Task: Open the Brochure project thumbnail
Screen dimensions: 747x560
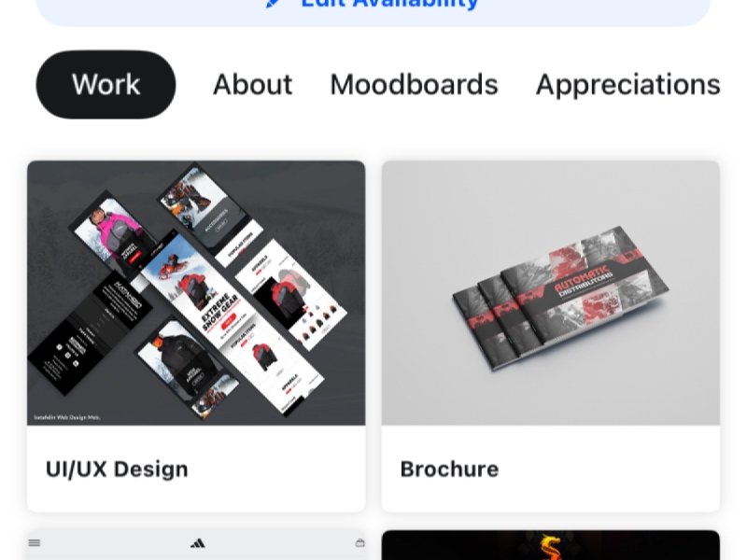Action: click(x=551, y=293)
